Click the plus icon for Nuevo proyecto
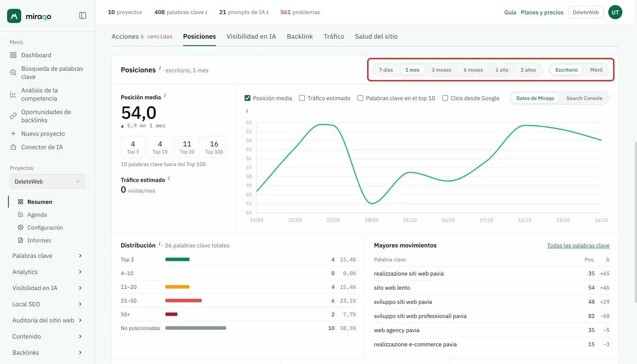The image size is (637, 364). pyautogui.click(x=13, y=134)
